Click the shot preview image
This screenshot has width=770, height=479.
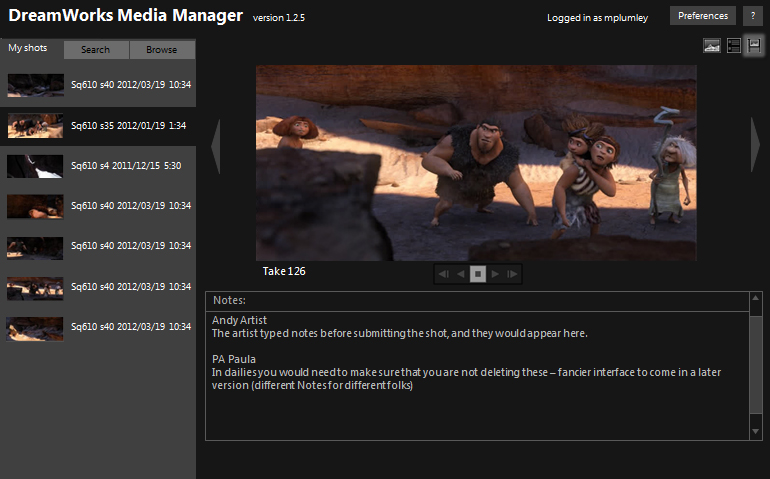476,163
